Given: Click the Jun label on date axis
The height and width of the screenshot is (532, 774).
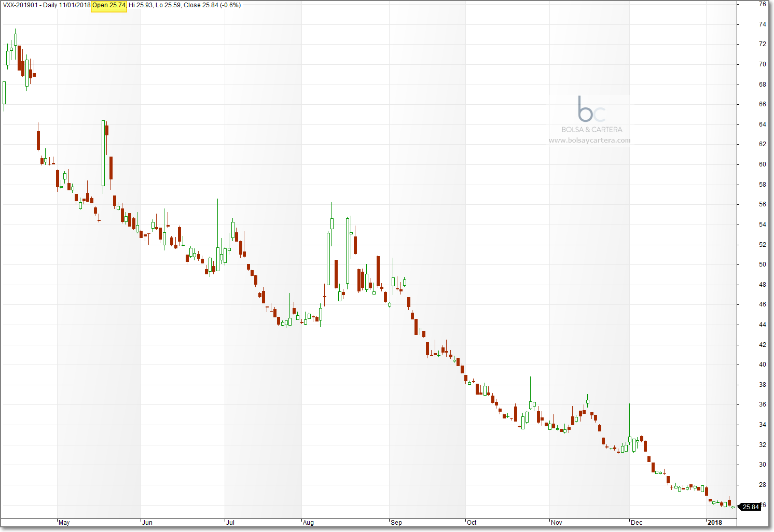Looking at the screenshot, I should (x=147, y=523).
